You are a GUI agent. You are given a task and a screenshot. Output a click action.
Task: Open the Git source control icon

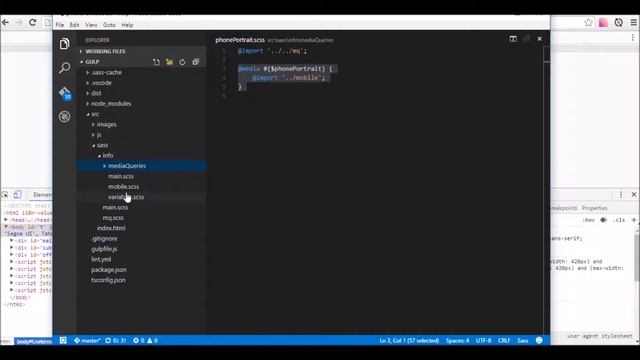coord(64,93)
